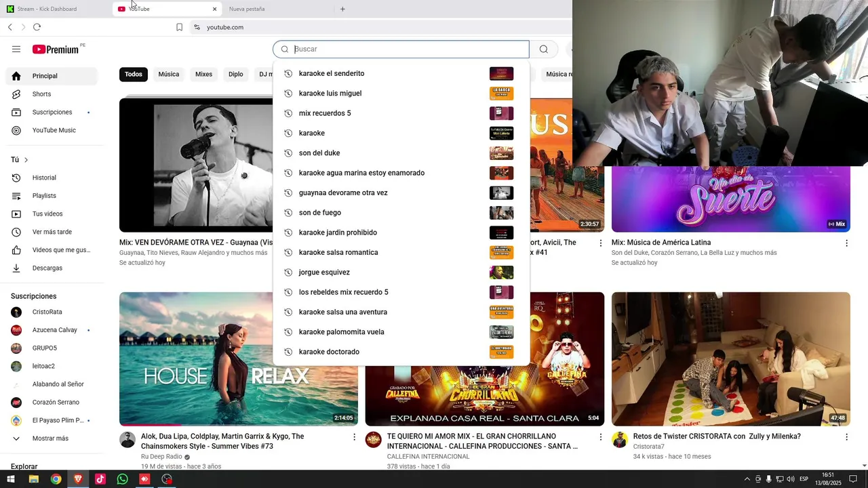Click the YouTube Premium logo

pos(56,49)
